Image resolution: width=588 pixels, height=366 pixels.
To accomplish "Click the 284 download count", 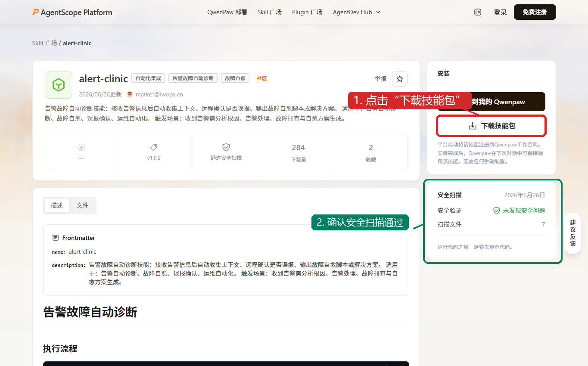I will (298, 148).
